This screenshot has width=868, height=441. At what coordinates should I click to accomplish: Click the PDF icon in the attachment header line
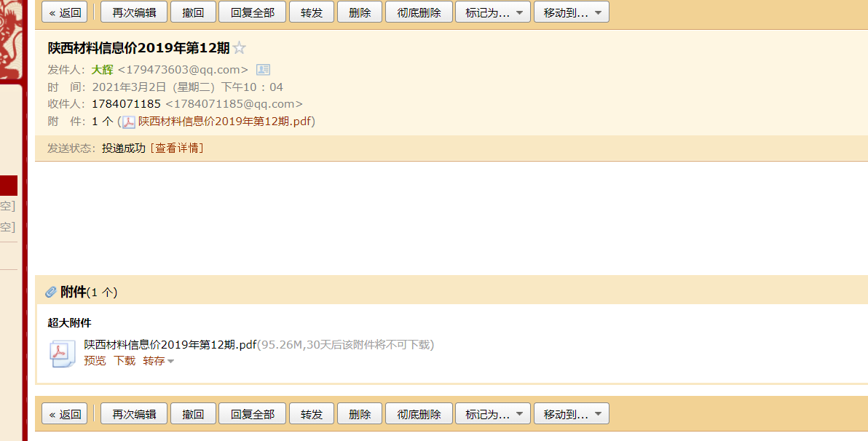click(128, 122)
